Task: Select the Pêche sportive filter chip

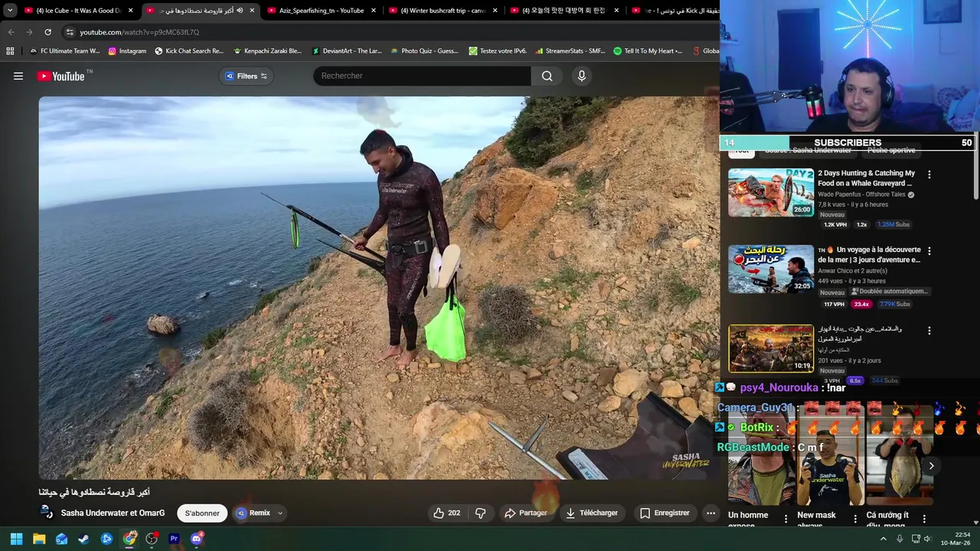Action: [891, 151]
